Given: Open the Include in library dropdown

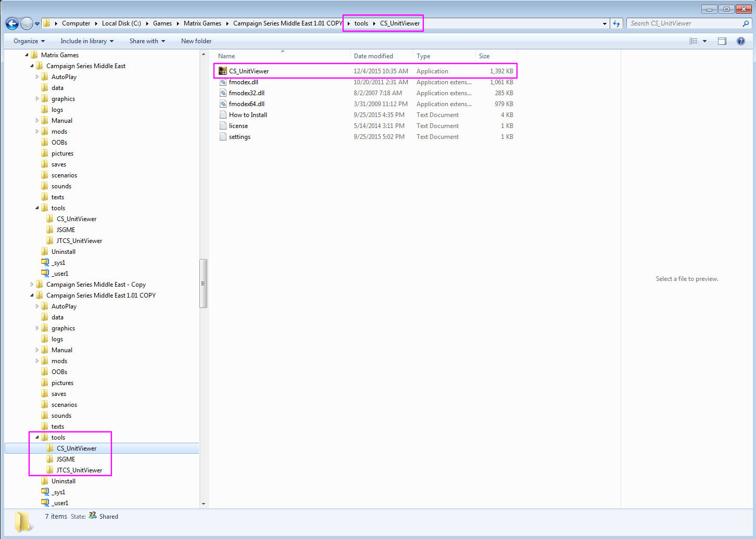Looking at the screenshot, I should 87,41.
